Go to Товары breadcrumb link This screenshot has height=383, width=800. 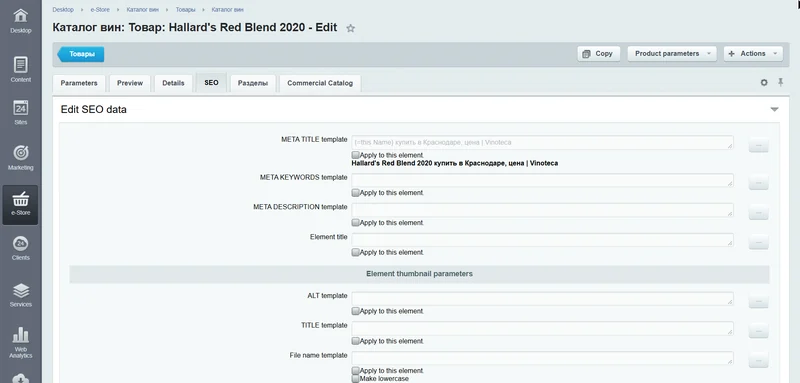pyautogui.click(x=186, y=10)
